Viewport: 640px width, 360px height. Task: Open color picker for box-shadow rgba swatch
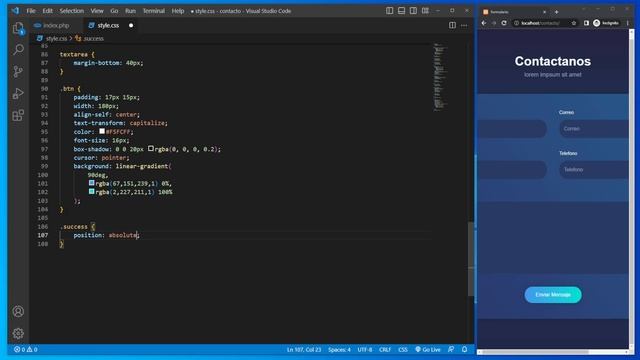tap(151, 149)
